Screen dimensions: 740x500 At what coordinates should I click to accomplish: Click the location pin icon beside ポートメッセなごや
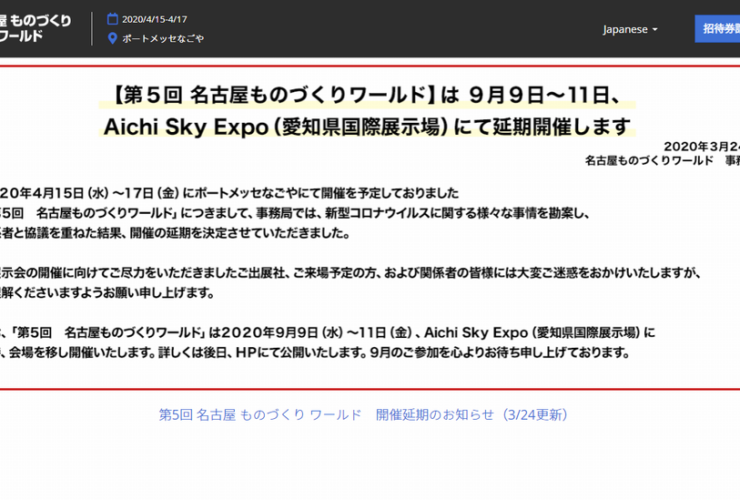click(x=112, y=38)
